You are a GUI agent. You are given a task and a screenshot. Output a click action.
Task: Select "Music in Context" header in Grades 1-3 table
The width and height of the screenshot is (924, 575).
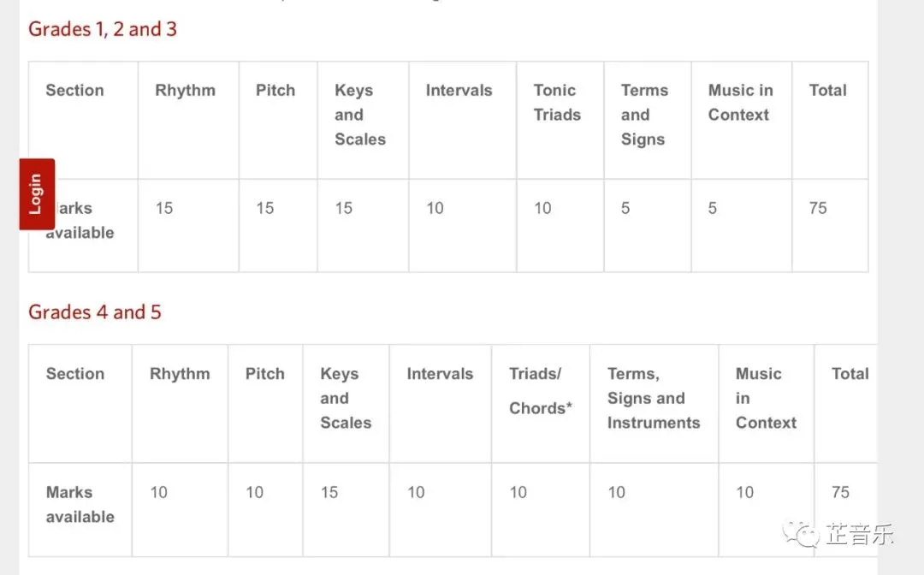point(740,103)
